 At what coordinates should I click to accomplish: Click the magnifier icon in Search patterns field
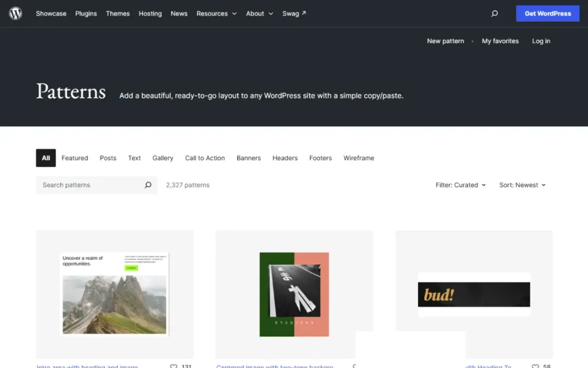(148, 185)
